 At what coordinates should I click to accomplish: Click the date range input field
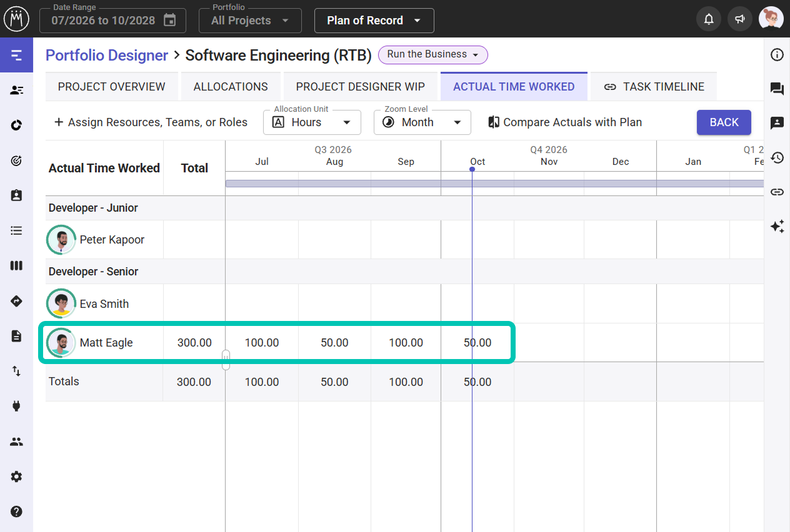coord(112,21)
